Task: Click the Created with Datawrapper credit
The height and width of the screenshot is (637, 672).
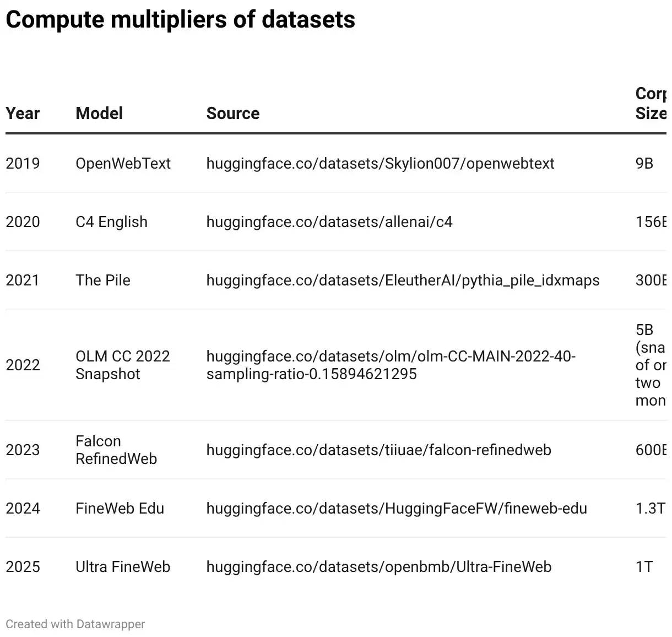Action: (x=75, y=624)
